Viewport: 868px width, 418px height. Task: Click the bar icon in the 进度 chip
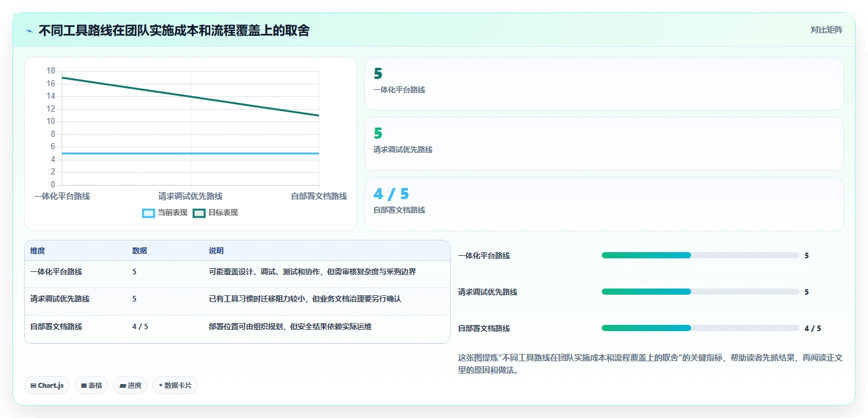coord(123,385)
